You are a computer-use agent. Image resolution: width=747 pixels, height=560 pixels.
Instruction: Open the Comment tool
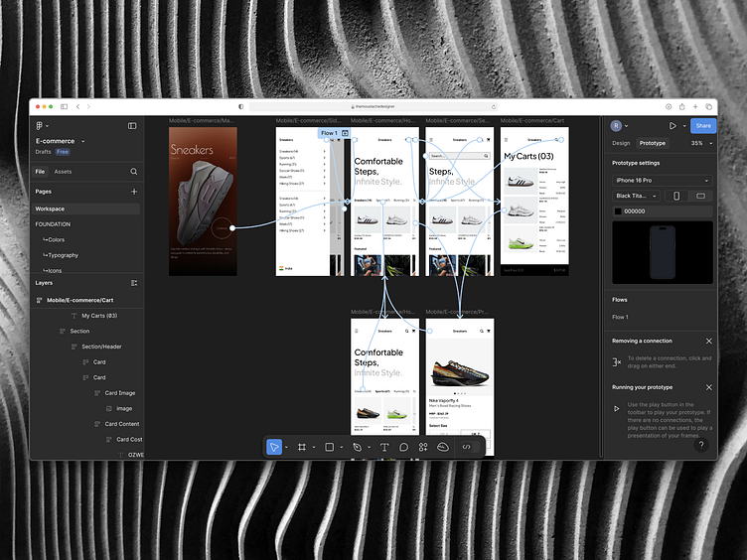tap(403, 447)
